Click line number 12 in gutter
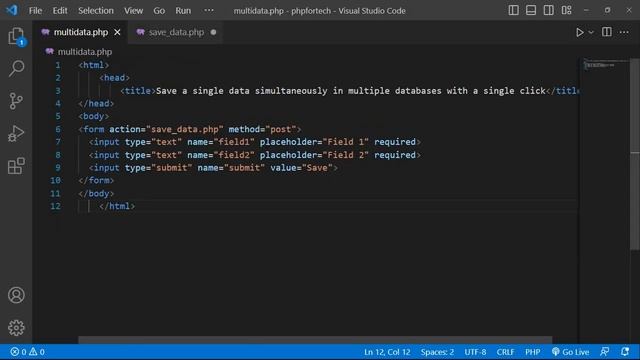 click(x=56, y=206)
